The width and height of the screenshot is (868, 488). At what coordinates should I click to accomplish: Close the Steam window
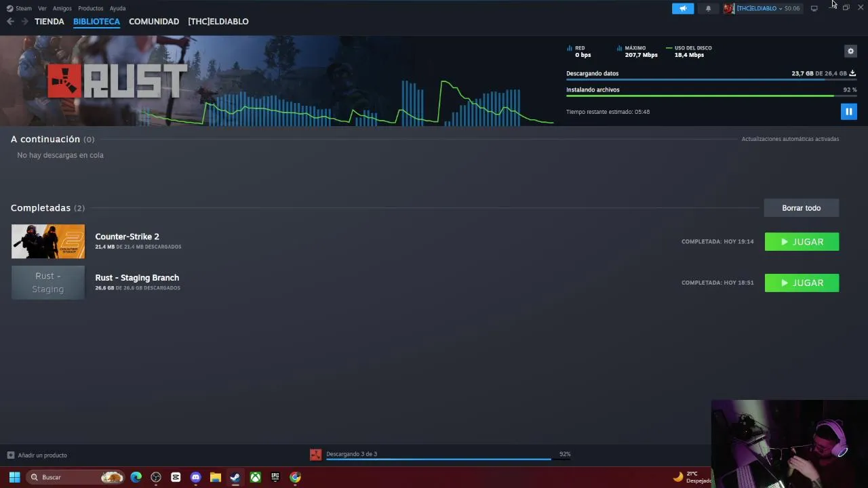click(861, 7)
